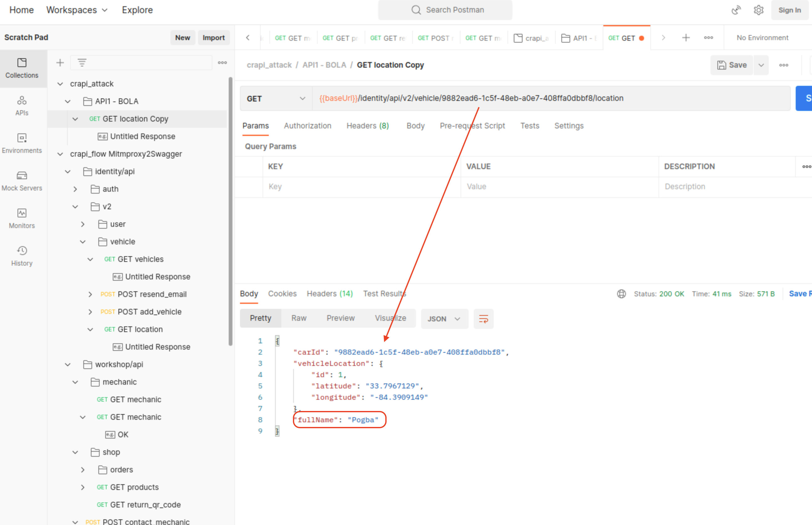Viewport: 812px width, 525px height.
Task: Open the JSON format dropdown
Action: (444, 319)
